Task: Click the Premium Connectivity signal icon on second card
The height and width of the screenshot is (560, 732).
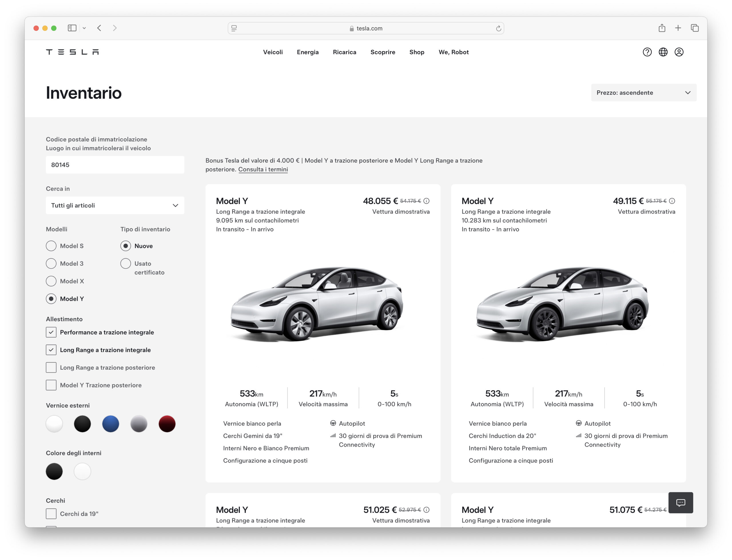Action: click(578, 435)
